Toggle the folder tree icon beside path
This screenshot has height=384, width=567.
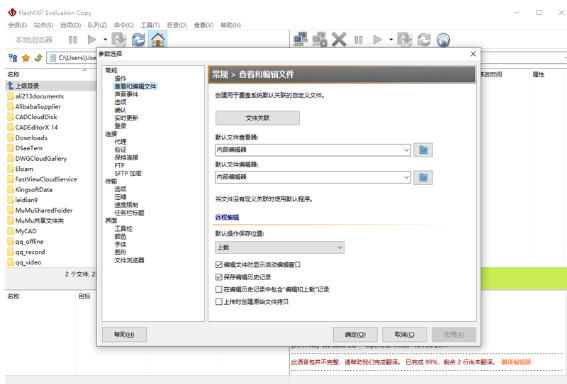pos(13,58)
